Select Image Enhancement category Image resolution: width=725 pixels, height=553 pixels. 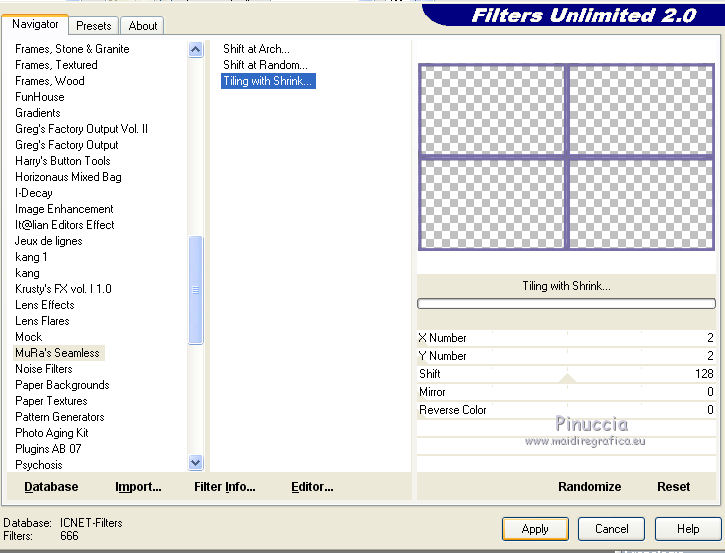pos(64,209)
